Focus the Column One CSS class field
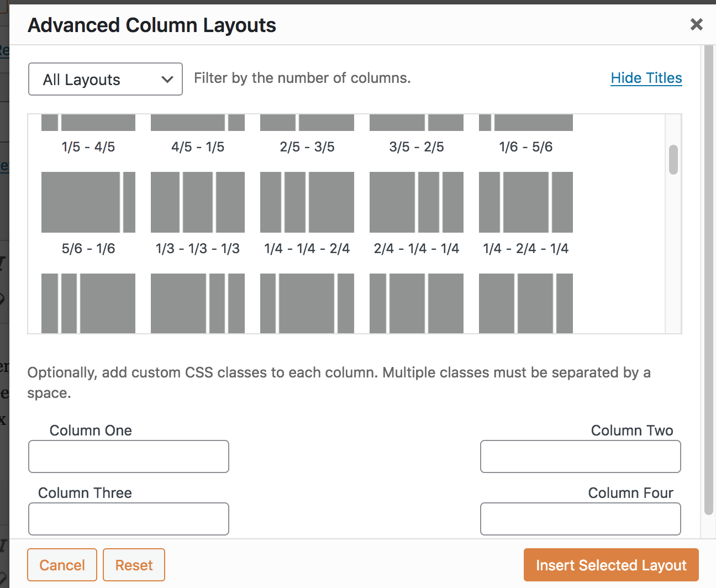Viewport: 716px width, 588px height. pyautogui.click(x=128, y=456)
